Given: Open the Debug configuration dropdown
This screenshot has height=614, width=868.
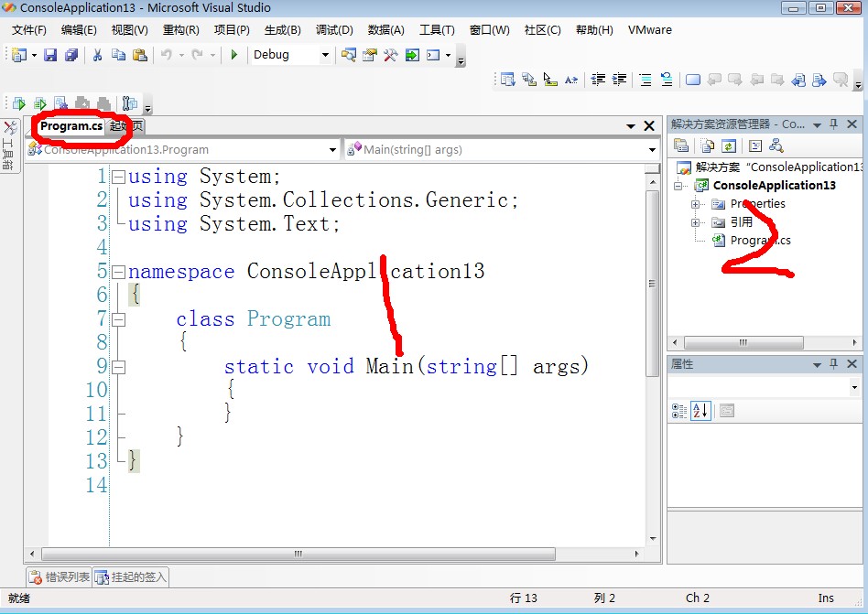Looking at the screenshot, I should point(324,55).
